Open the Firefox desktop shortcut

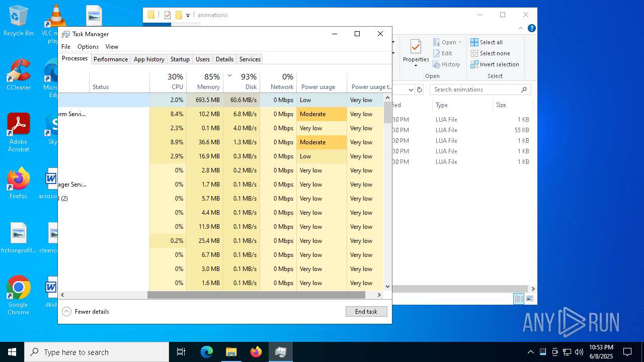(19, 184)
